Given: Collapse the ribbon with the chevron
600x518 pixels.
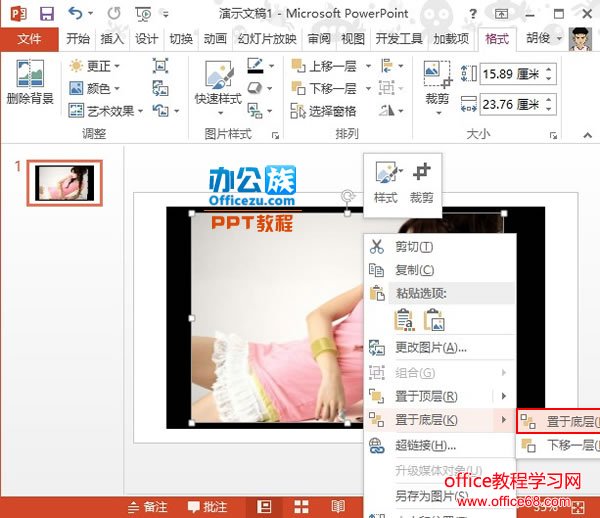Looking at the screenshot, I should pyautogui.click(x=588, y=135).
